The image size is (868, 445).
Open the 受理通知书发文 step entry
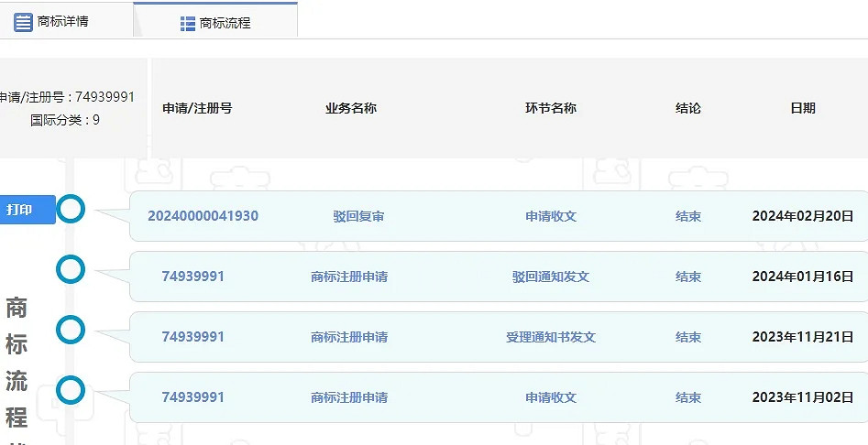coord(550,337)
